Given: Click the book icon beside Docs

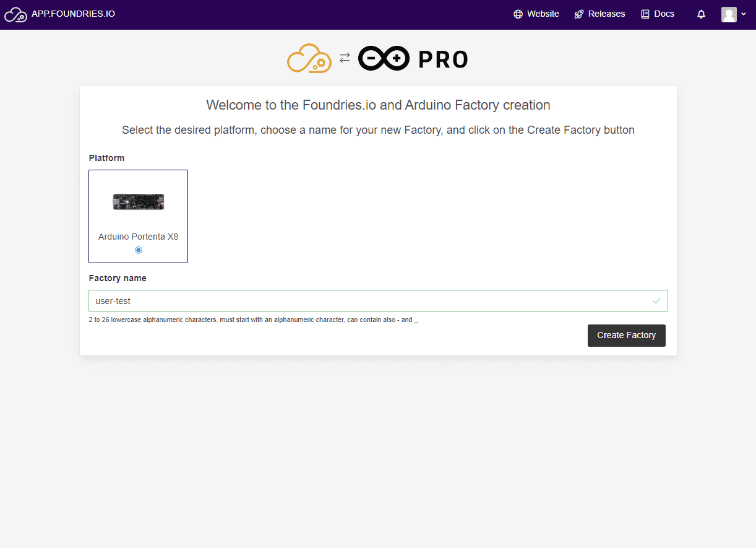Looking at the screenshot, I should click(x=645, y=14).
